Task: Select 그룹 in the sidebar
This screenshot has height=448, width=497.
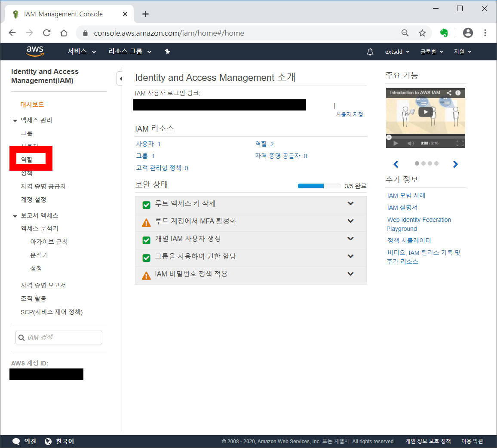Action: point(27,133)
